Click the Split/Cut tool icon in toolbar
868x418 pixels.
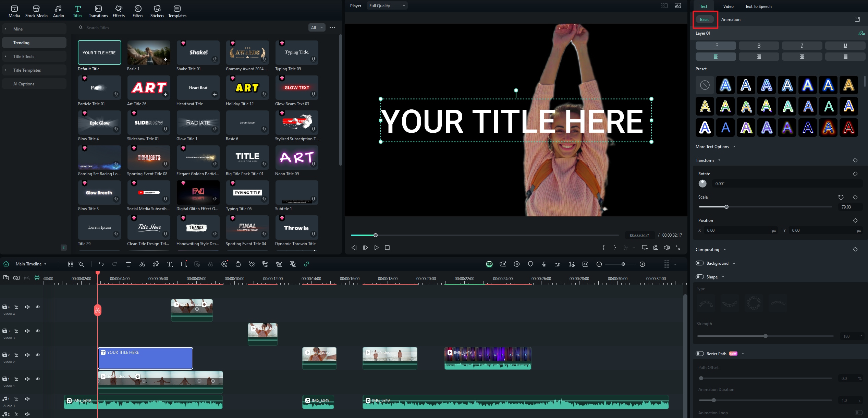point(142,264)
